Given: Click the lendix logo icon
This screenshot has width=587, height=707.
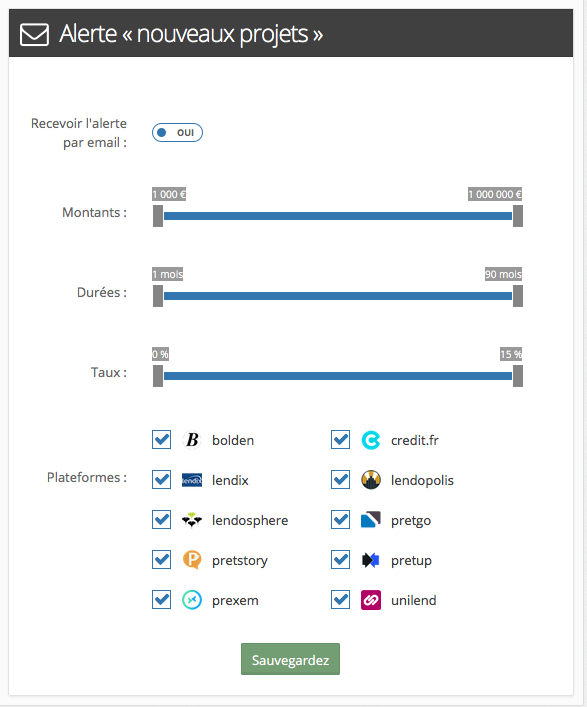Looking at the screenshot, I should coord(192,480).
